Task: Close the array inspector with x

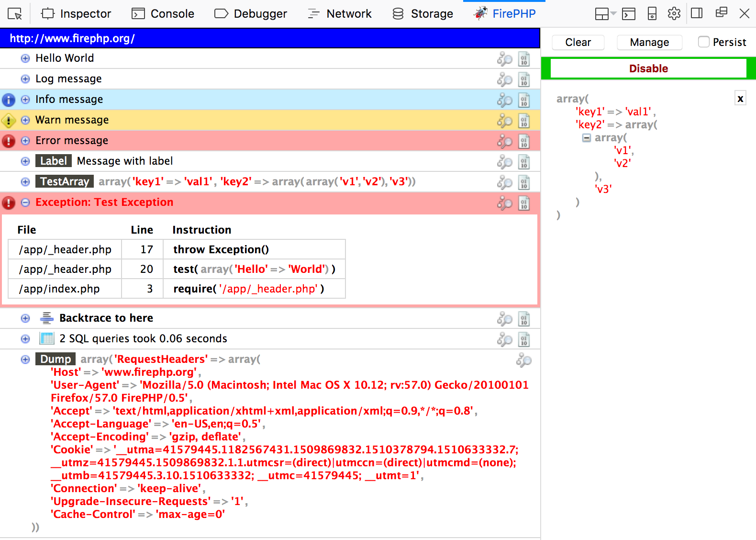Action: pyautogui.click(x=740, y=99)
